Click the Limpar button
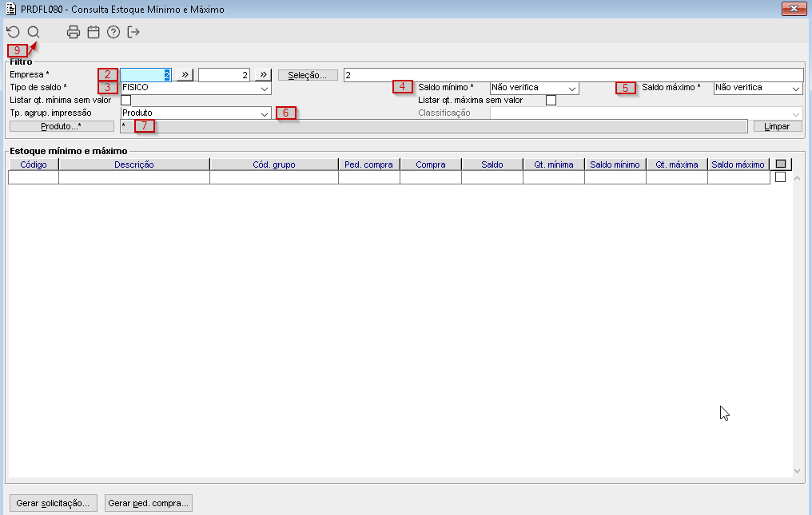Screen dimensions: 812x515 click(778, 126)
